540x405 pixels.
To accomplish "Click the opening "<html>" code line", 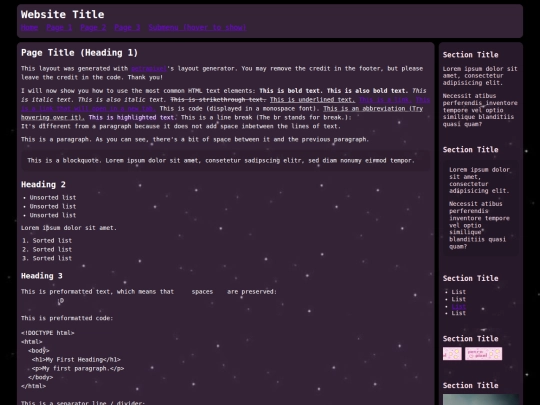I will point(31,342).
